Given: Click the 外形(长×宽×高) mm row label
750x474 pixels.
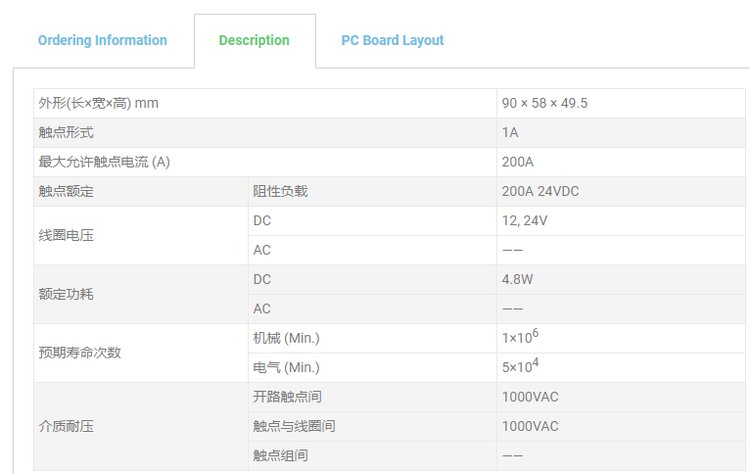Looking at the screenshot, I should pyautogui.click(x=98, y=103).
